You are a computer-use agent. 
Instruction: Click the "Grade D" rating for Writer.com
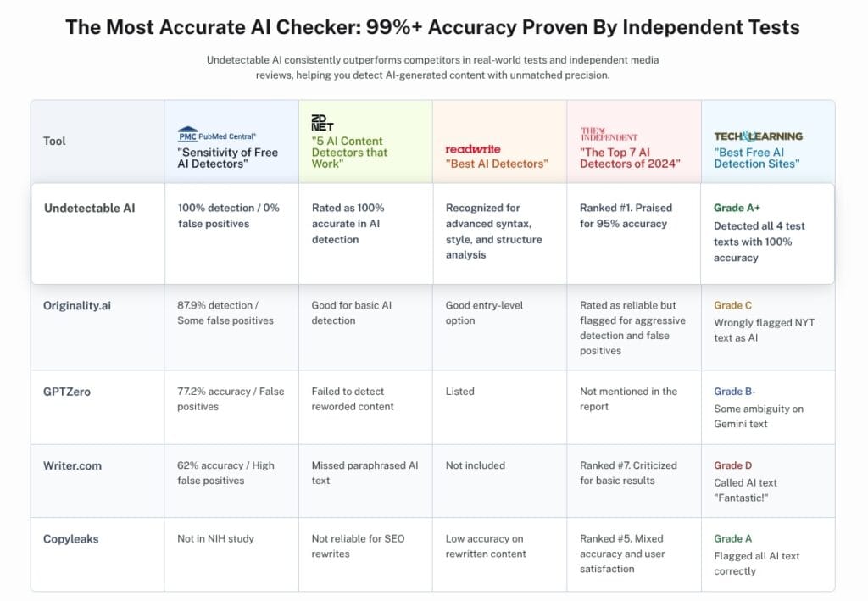coord(732,465)
